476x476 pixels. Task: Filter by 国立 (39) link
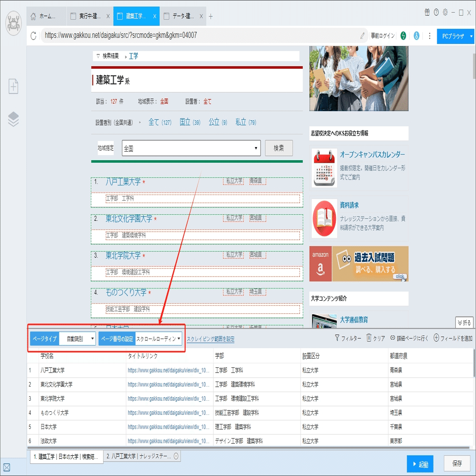click(x=189, y=122)
